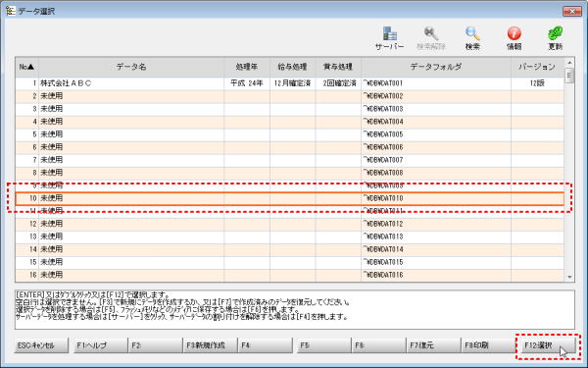
Task: Click the 12版 version cell
Action: point(537,83)
